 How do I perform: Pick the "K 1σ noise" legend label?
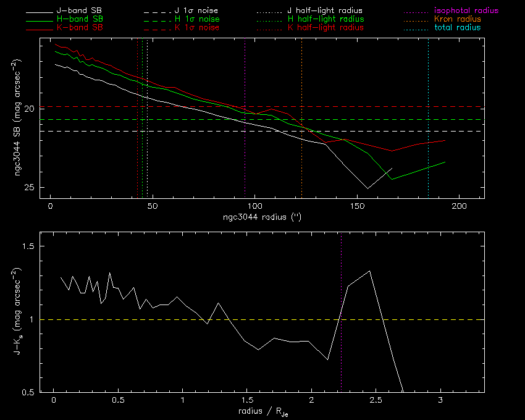(x=199, y=28)
